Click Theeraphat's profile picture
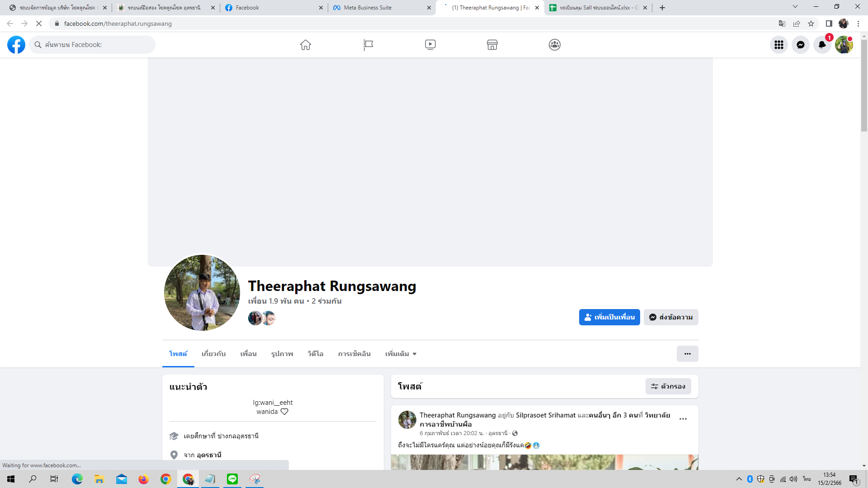Screen dimensions: 868x488 pos(202,292)
